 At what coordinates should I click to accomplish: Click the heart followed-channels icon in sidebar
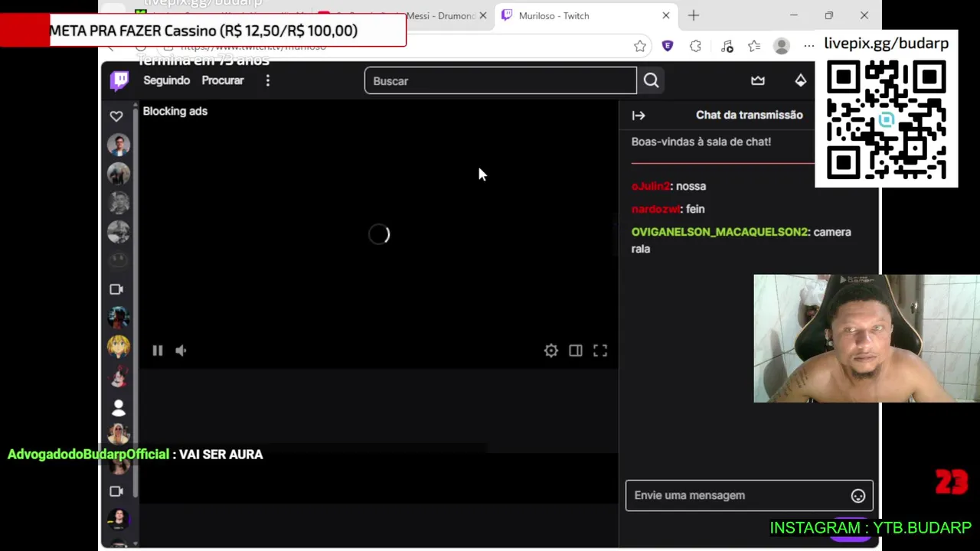click(x=116, y=116)
